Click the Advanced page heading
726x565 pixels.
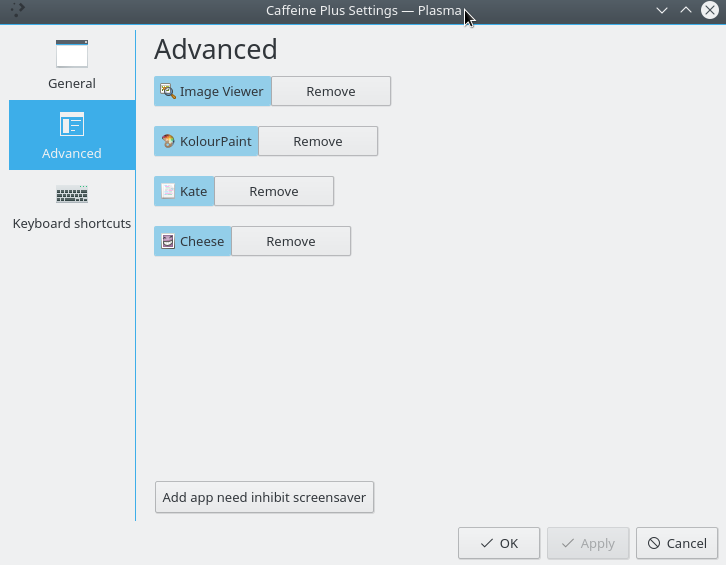coord(216,49)
